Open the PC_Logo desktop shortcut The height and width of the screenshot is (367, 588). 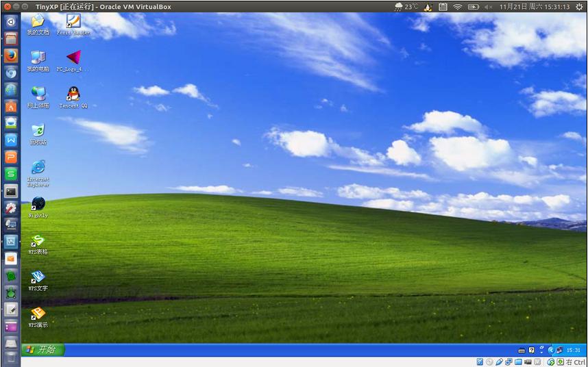[73, 58]
